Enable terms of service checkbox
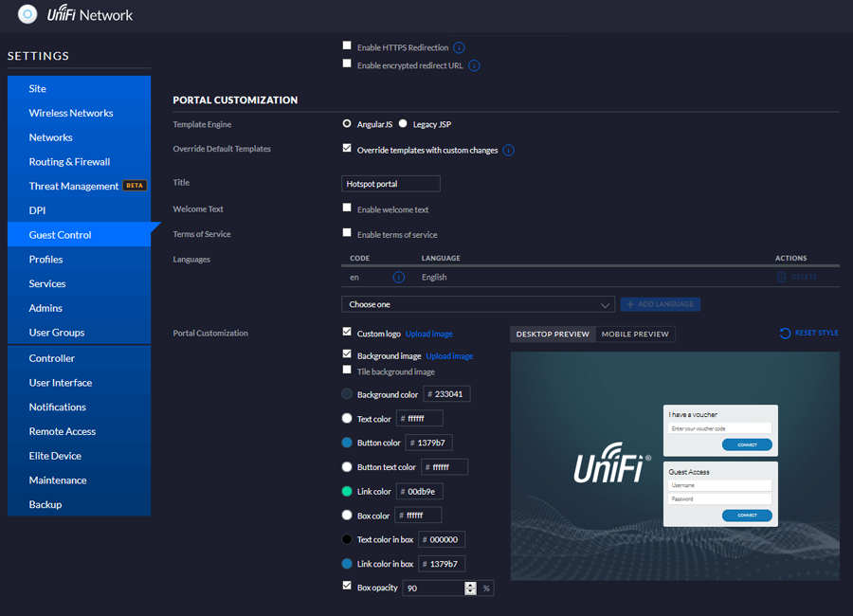This screenshot has height=616, width=853. coord(347,233)
